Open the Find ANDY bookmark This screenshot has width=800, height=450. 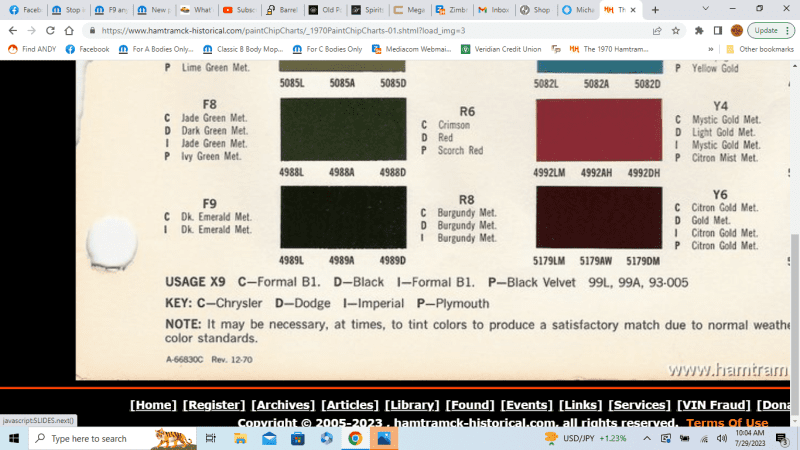point(32,49)
